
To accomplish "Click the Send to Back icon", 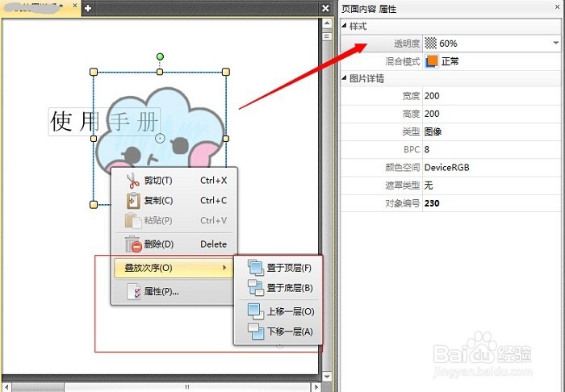I will pyautogui.click(x=256, y=288).
